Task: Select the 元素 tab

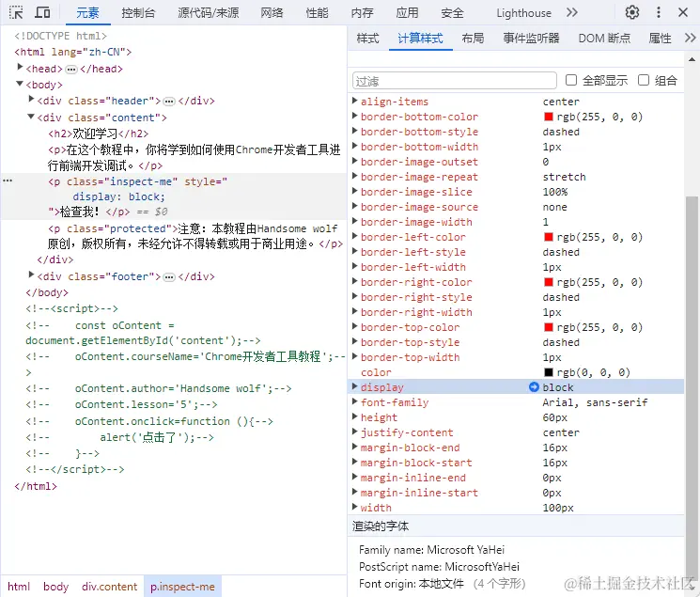Action: click(x=87, y=13)
